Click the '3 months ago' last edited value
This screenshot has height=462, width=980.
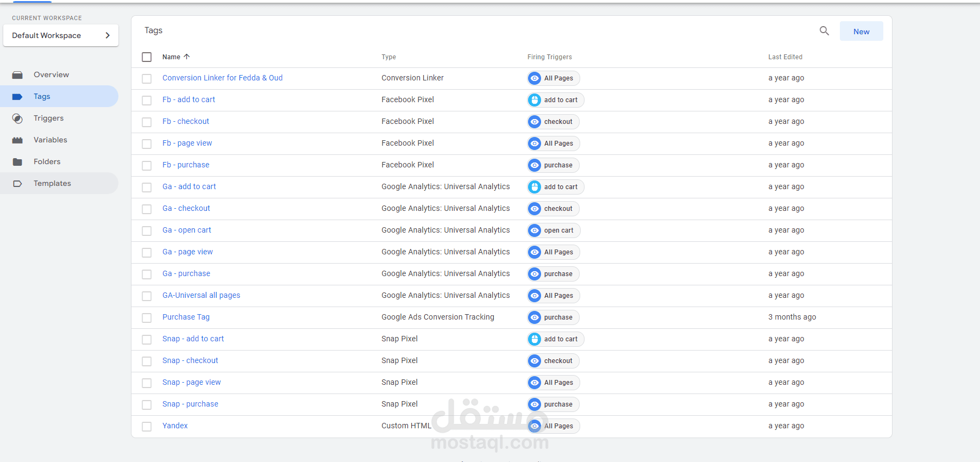[792, 317]
